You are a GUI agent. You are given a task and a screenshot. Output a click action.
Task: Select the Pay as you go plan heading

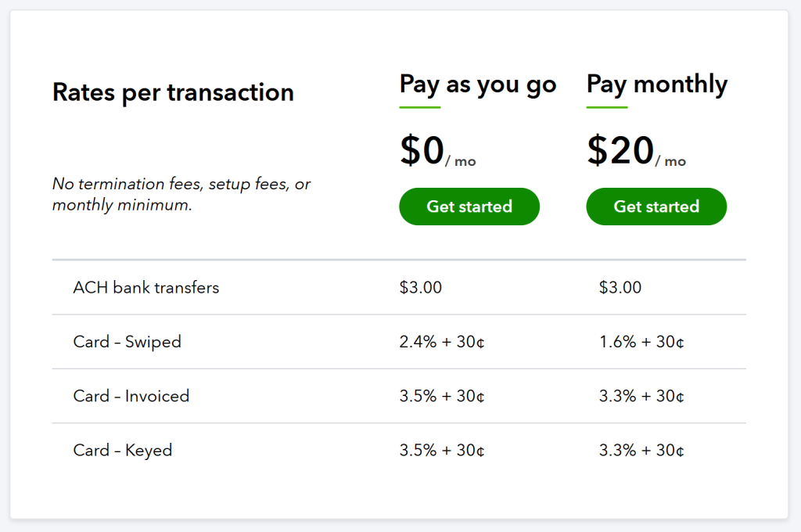pos(478,84)
